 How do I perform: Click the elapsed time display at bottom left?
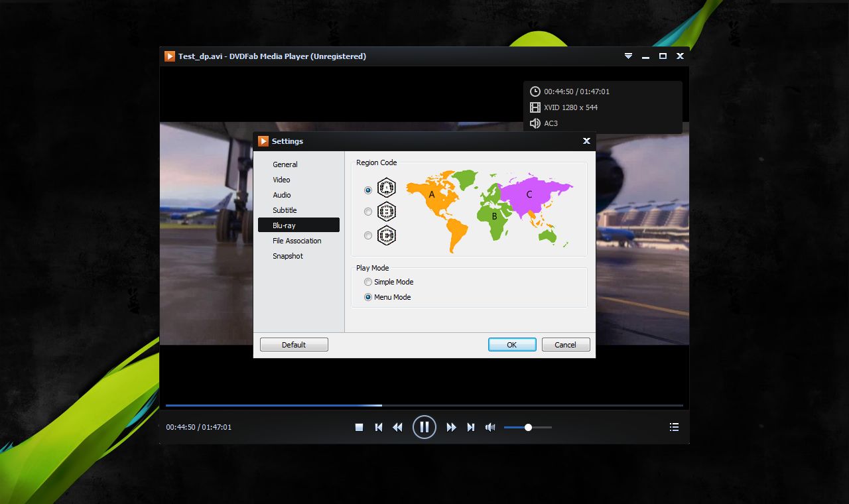point(199,427)
